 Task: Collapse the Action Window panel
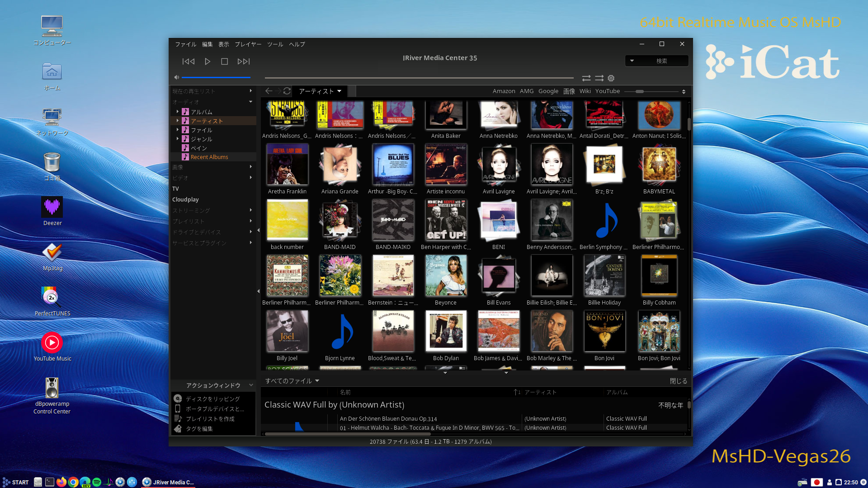(251, 385)
